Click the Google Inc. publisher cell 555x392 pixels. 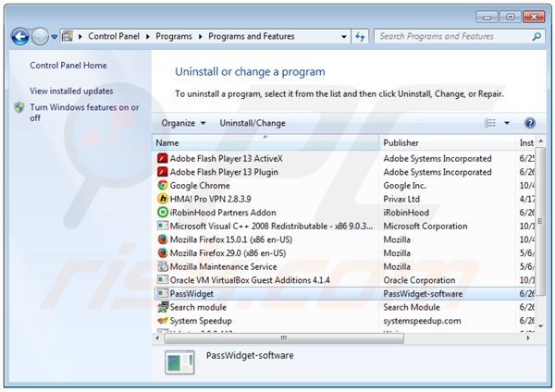point(404,186)
